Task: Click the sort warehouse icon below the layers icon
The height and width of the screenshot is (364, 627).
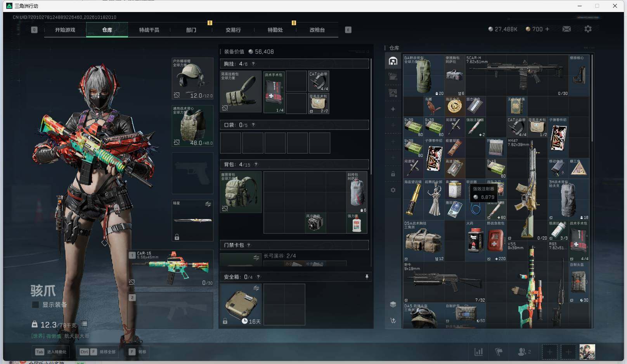Action: (x=393, y=321)
